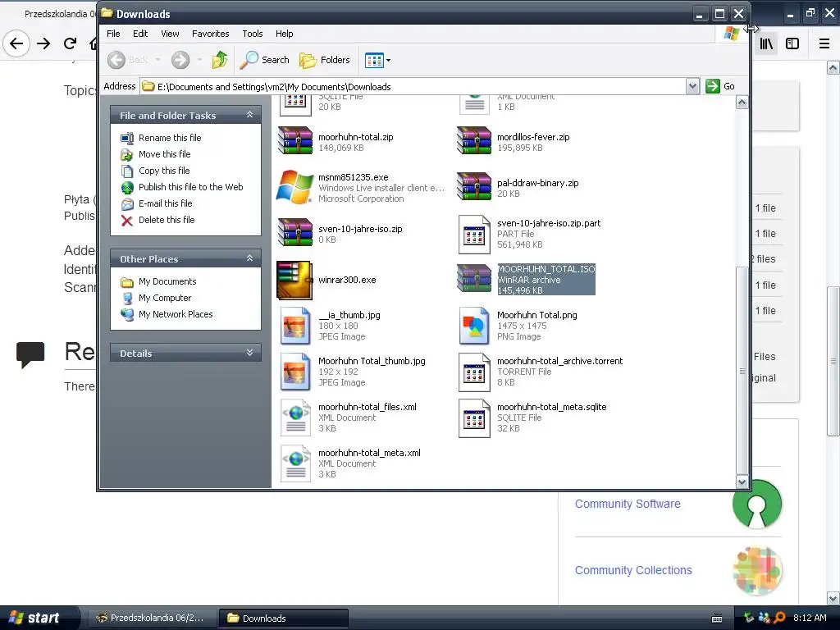Click the Address bar path field
This screenshot has height=630, width=840.
tap(413, 86)
